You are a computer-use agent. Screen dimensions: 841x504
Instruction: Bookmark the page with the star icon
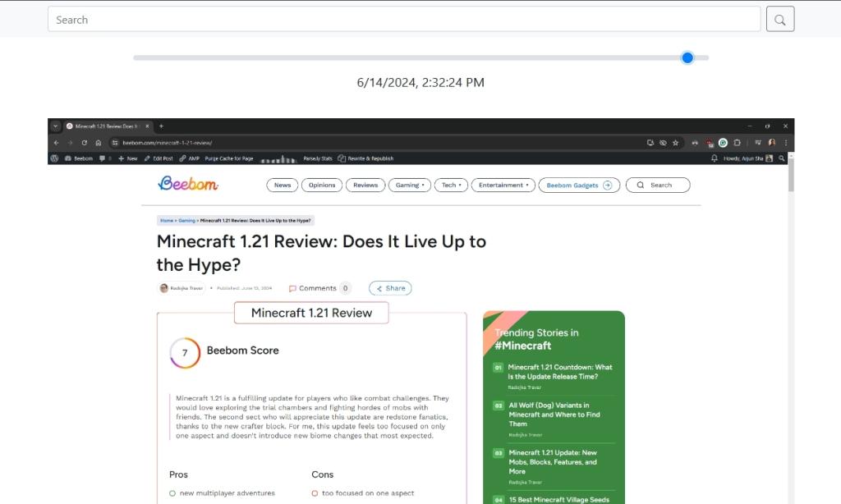[x=675, y=142]
